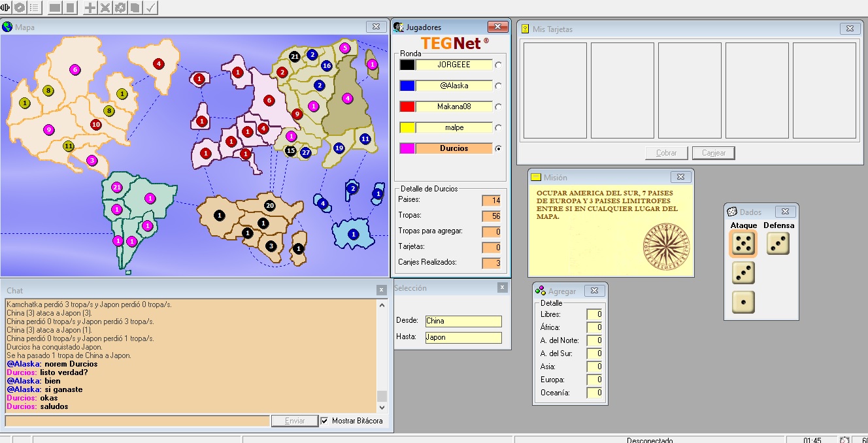Click the Cobrar button in Mis Tarjetas
This screenshot has width=868, height=443.
(667, 153)
